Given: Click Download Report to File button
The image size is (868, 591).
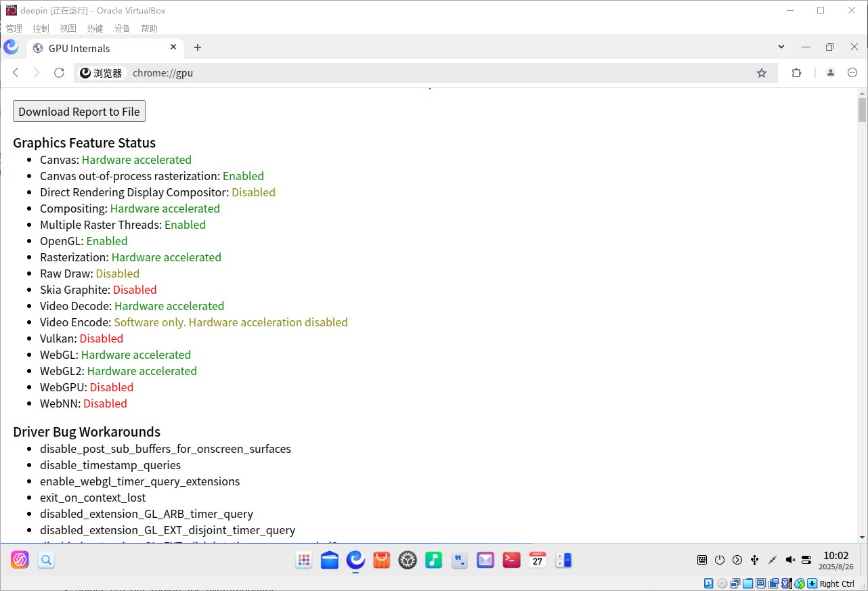Looking at the screenshot, I should [x=79, y=112].
